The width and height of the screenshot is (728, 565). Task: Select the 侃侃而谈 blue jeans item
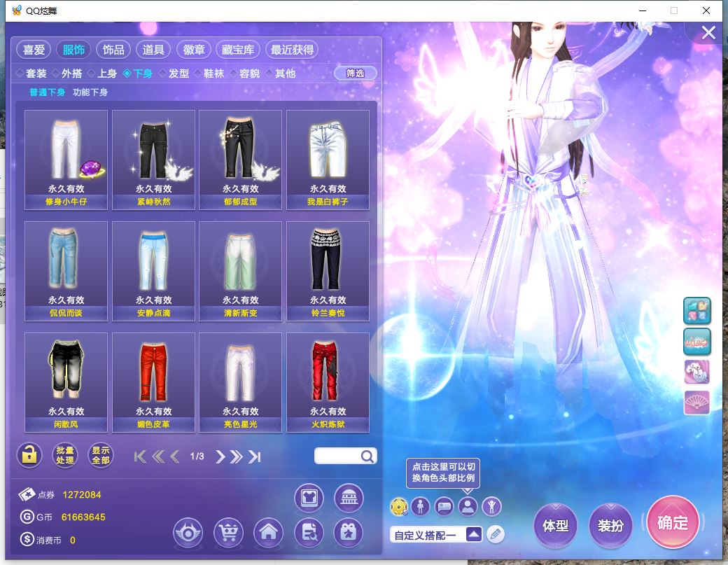point(66,271)
